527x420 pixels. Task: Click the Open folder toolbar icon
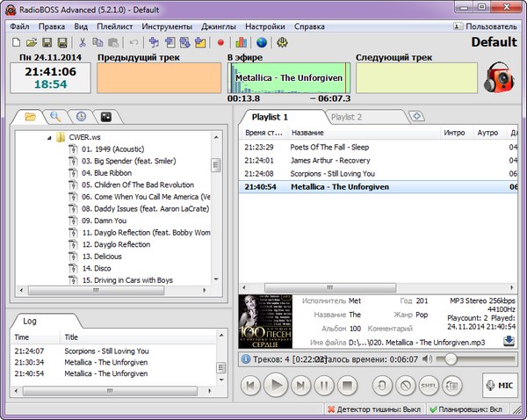click(x=31, y=42)
